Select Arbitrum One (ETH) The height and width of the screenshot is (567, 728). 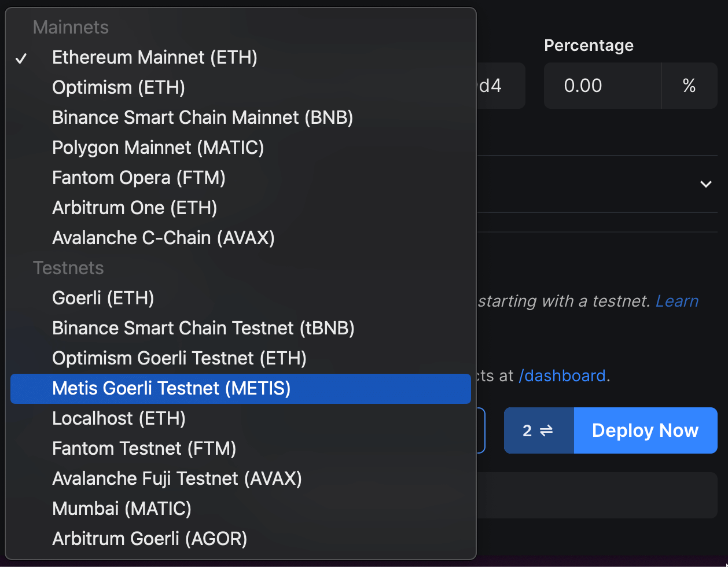134,208
